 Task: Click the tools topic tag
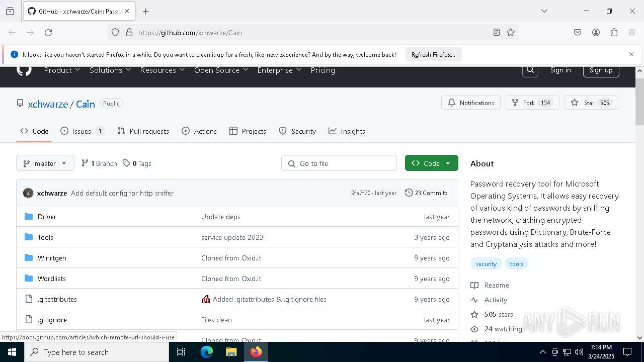tap(516, 264)
